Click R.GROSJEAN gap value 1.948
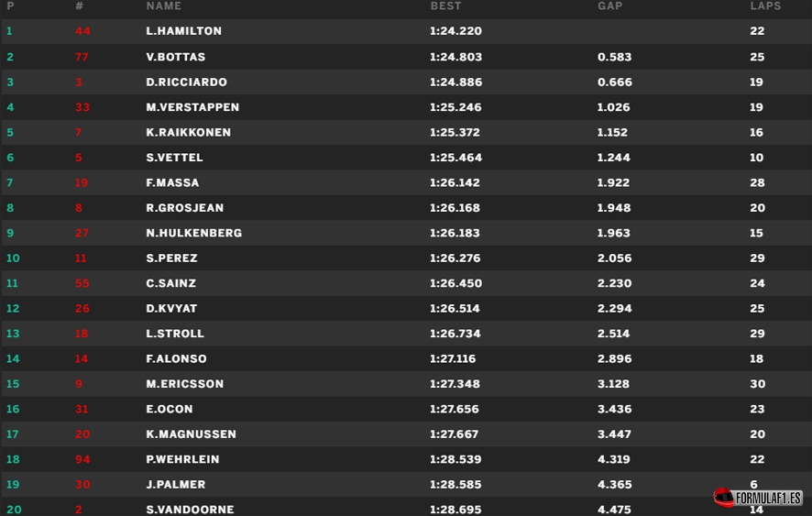812x516 pixels. (614, 208)
